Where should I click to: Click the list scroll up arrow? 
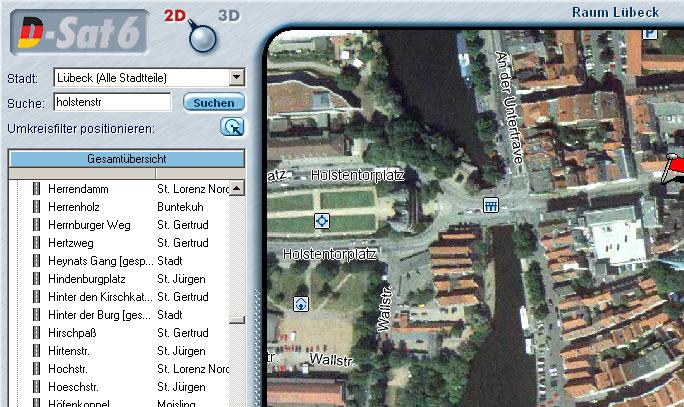[x=237, y=188]
